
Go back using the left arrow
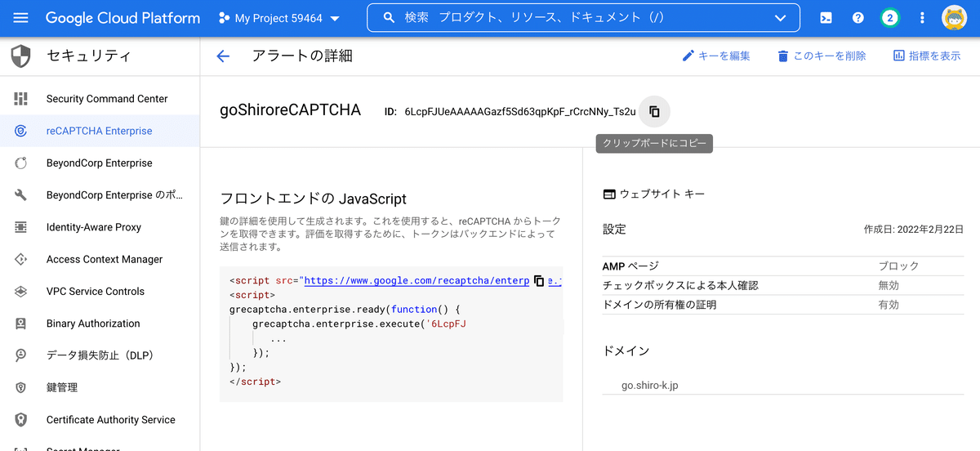coord(223,56)
